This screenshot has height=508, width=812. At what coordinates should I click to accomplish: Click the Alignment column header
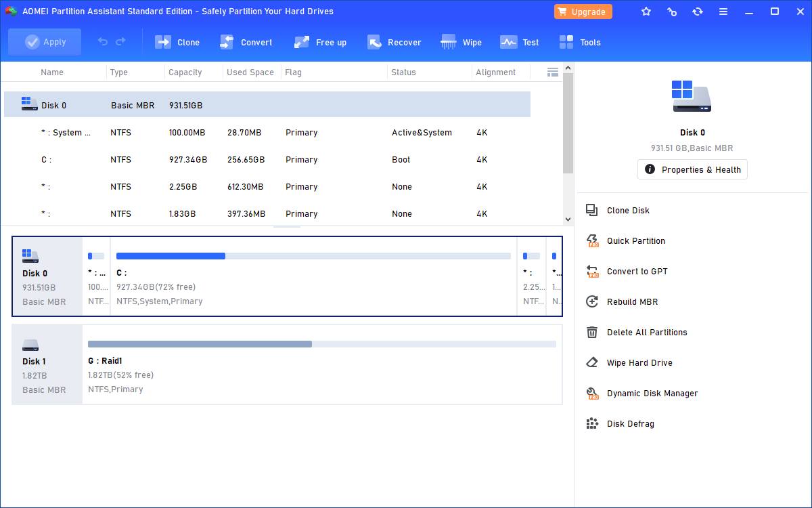click(x=495, y=72)
